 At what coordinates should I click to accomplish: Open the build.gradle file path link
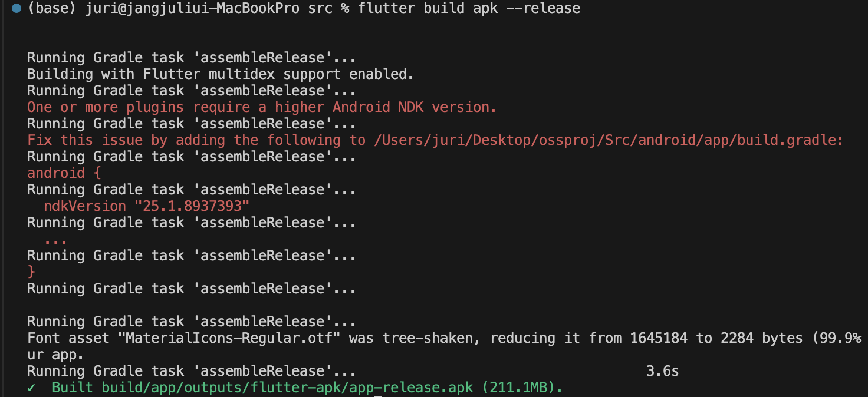pyautogui.click(x=606, y=140)
